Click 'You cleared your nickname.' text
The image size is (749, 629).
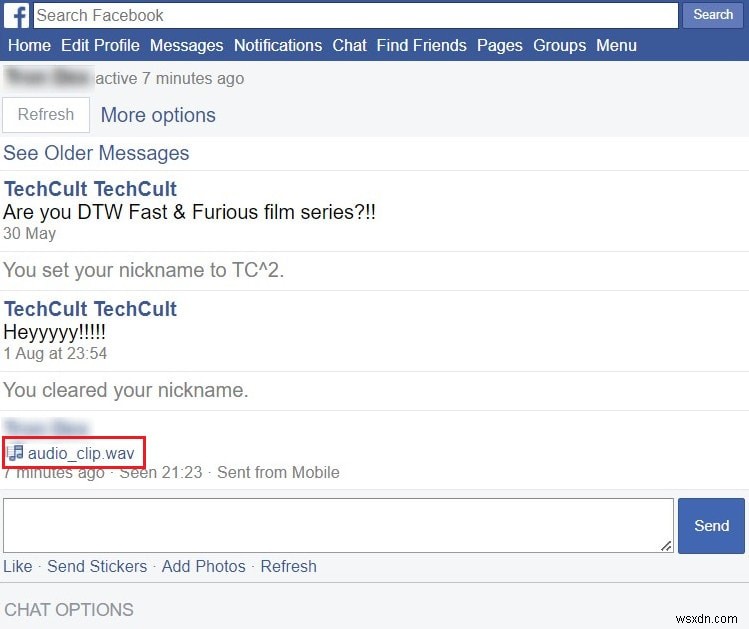tap(126, 390)
